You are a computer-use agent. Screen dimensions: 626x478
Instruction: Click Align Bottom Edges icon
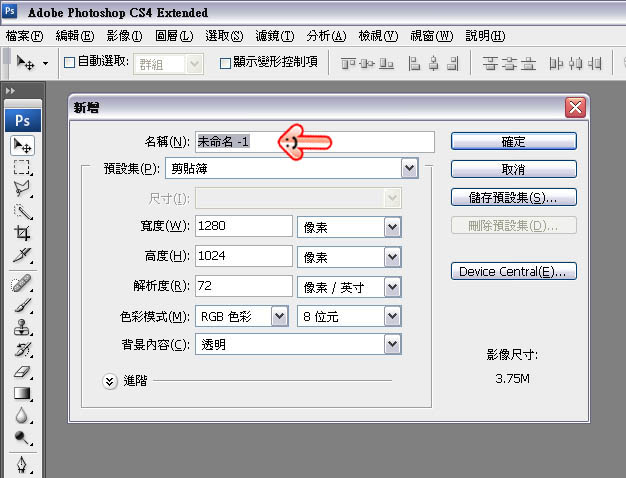(386, 63)
